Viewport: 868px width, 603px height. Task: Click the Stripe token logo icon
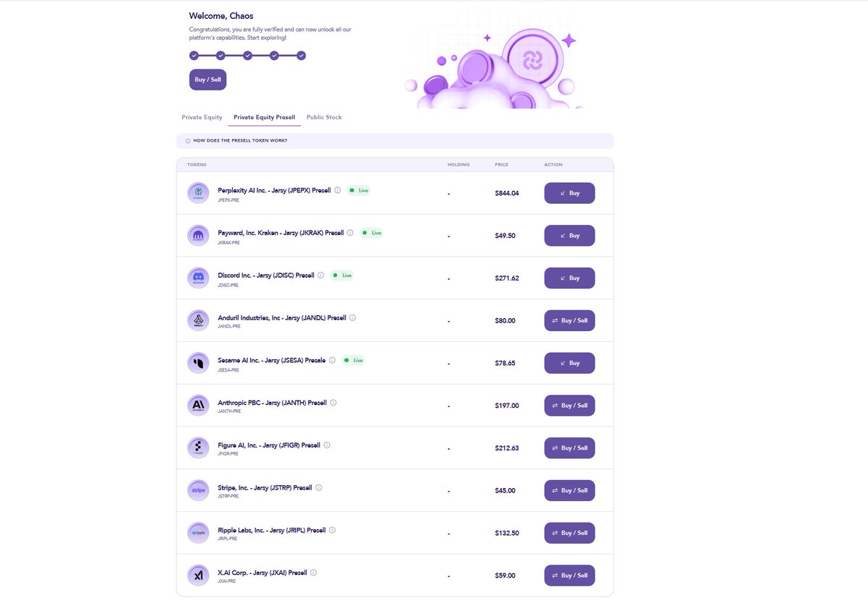tap(197, 490)
